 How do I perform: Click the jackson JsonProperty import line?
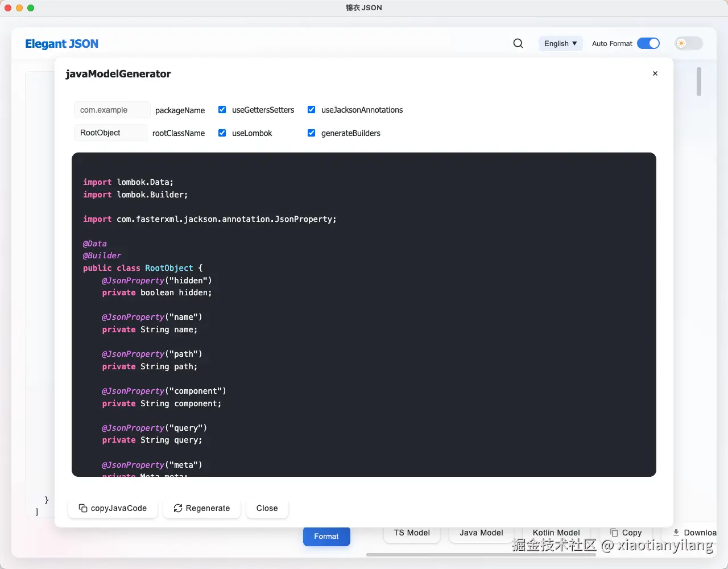pyautogui.click(x=210, y=219)
